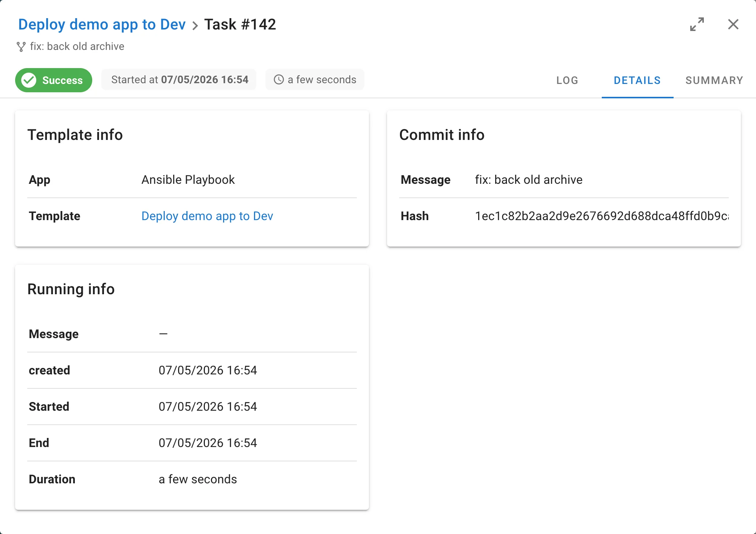Click the Commit info heading

pos(442,135)
